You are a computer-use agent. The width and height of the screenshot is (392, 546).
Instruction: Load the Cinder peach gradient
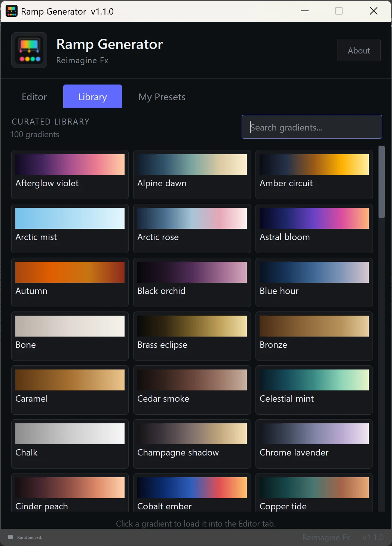point(70,493)
